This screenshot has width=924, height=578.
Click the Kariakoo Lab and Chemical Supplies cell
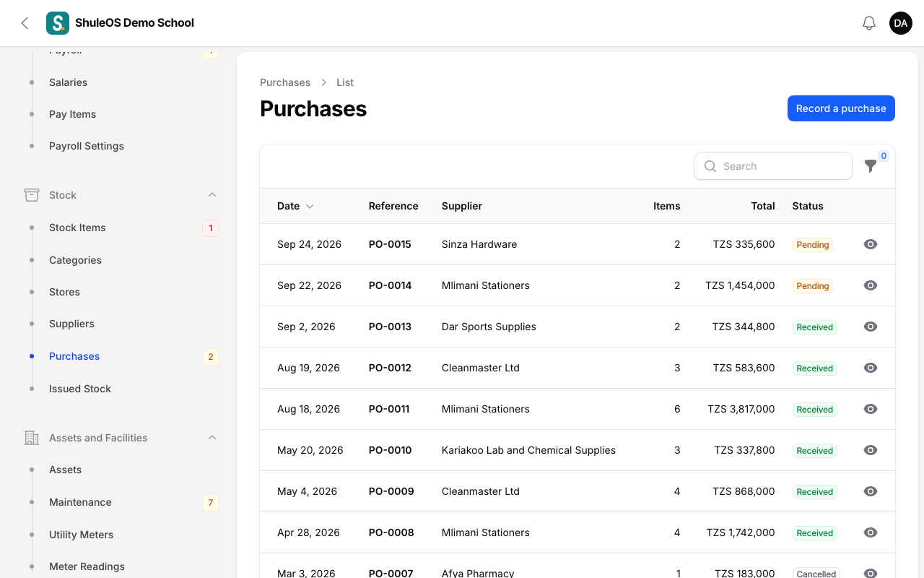point(528,450)
